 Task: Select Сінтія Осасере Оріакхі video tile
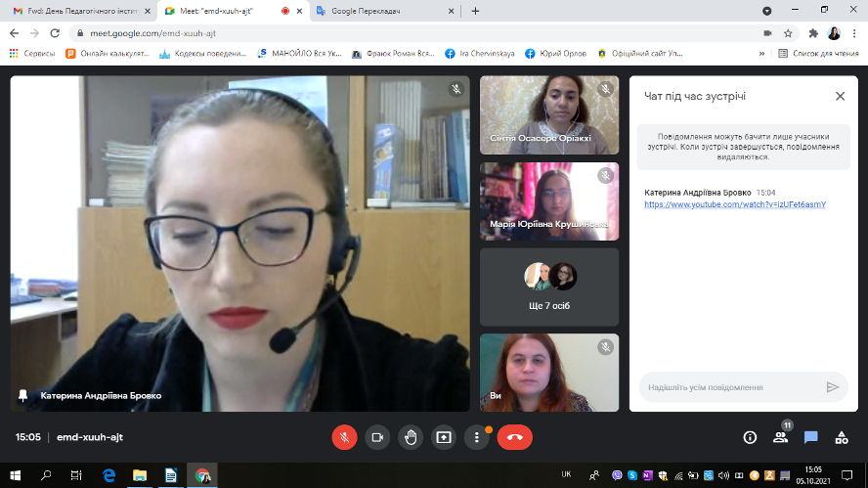tap(549, 114)
